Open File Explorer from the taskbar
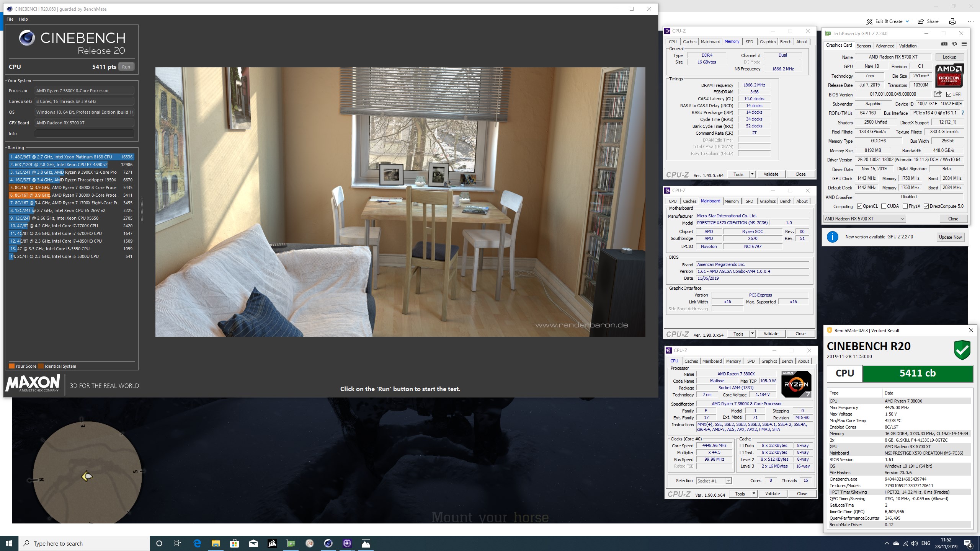The image size is (980, 551). [216, 543]
